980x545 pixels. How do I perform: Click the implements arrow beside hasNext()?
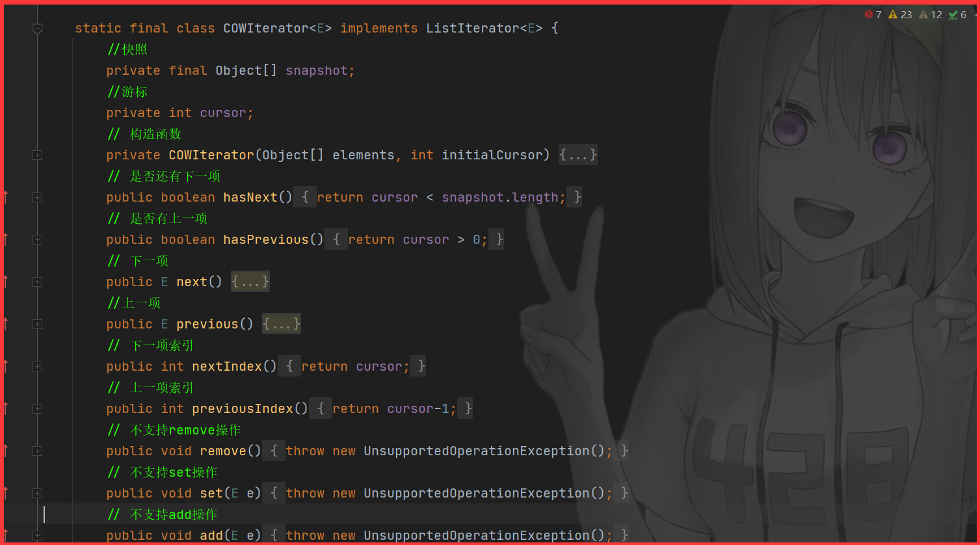[6, 197]
